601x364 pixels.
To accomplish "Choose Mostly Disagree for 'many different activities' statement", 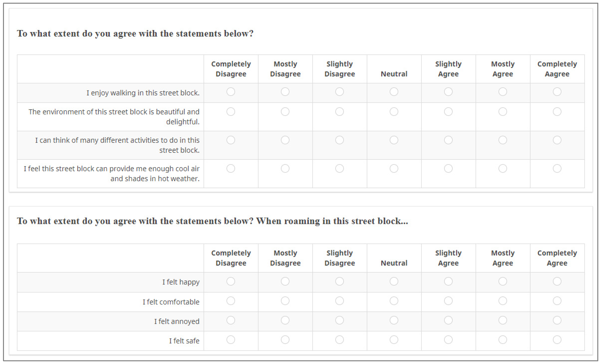I will (x=285, y=140).
